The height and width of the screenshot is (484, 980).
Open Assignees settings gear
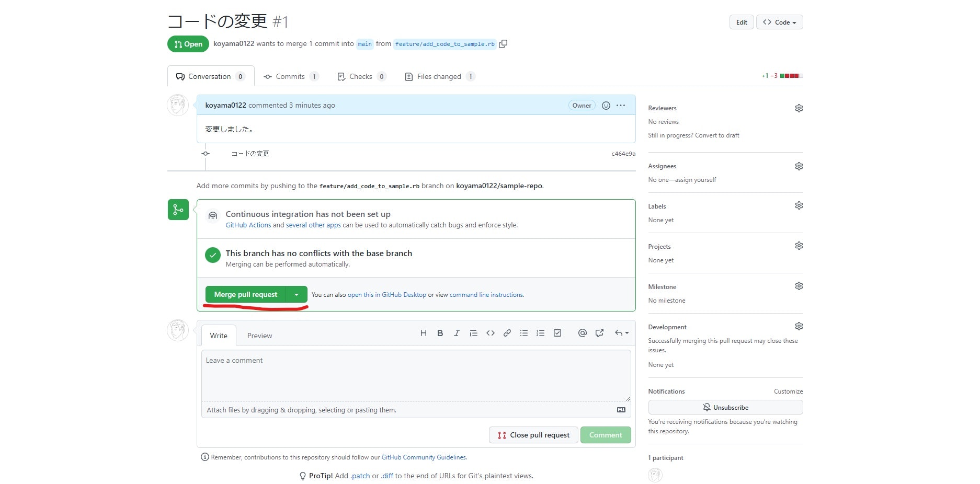[x=799, y=166]
